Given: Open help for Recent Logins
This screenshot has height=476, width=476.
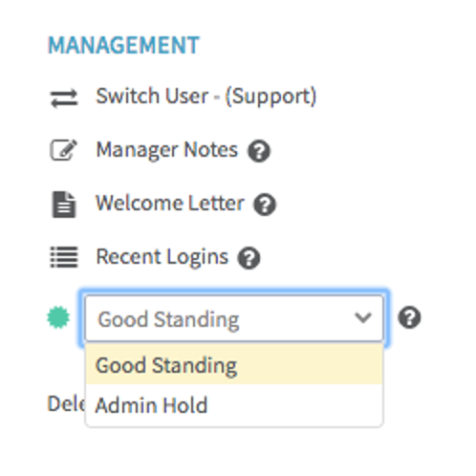Looking at the screenshot, I should (249, 258).
